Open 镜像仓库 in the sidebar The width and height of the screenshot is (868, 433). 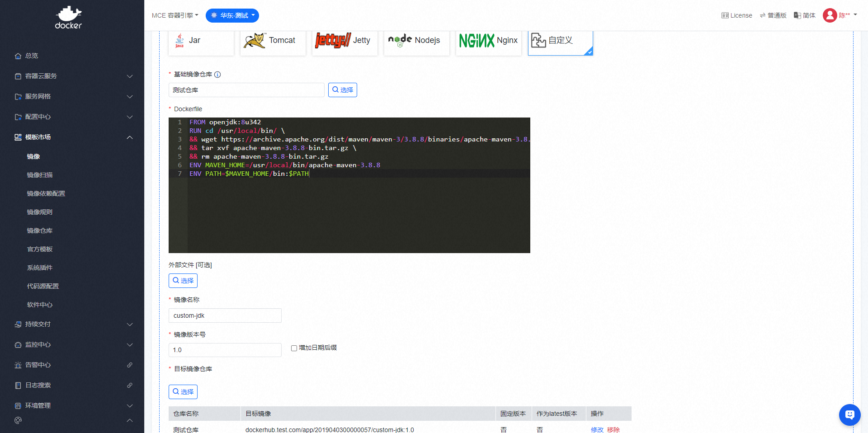click(40, 231)
